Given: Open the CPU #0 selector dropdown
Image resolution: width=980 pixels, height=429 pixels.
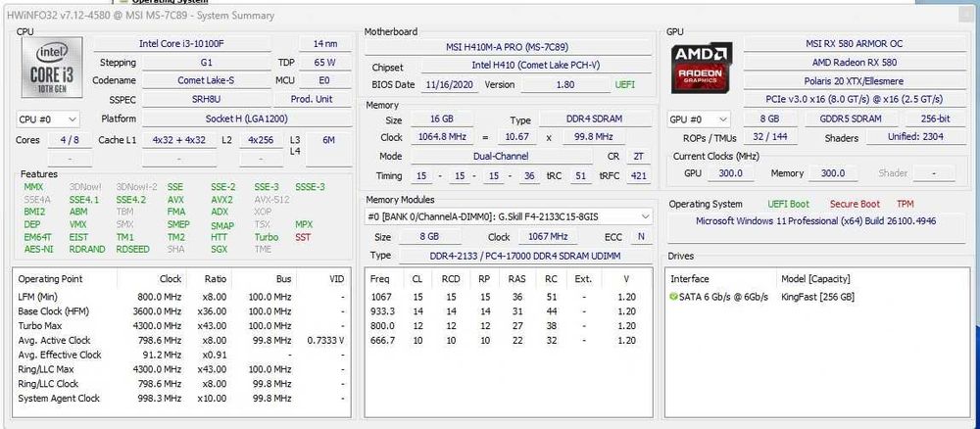Looking at the screenshot, I should 48,119.
